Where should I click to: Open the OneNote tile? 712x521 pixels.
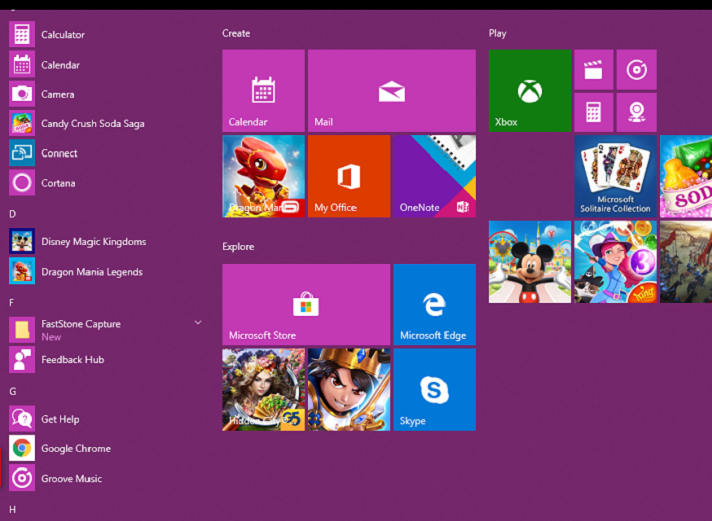click(435, 176)
